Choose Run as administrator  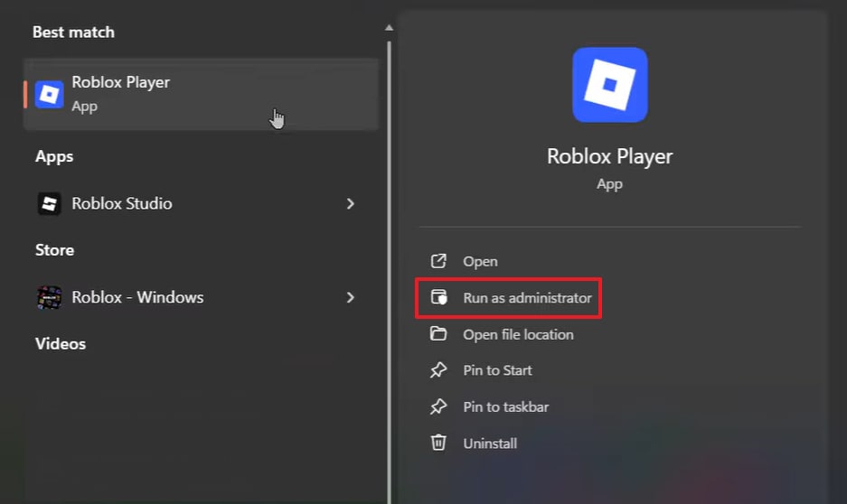[x=527, y=298]
